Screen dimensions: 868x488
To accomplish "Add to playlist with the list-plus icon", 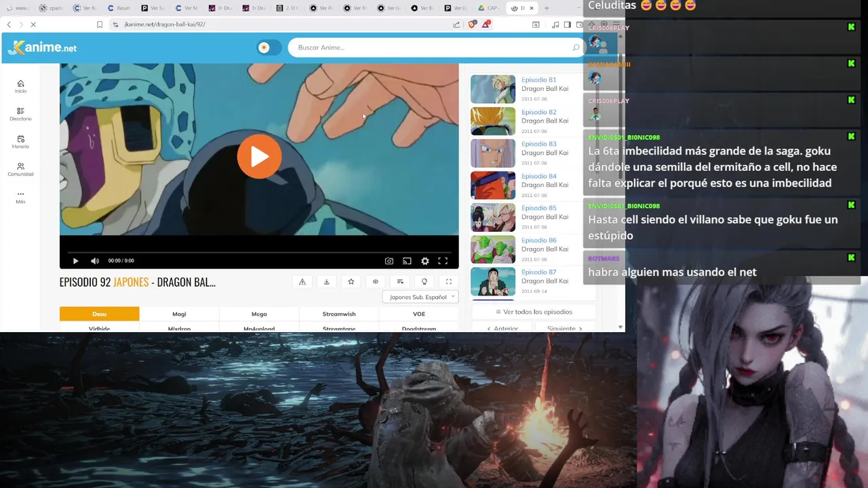I will click(x=400, y=282).
